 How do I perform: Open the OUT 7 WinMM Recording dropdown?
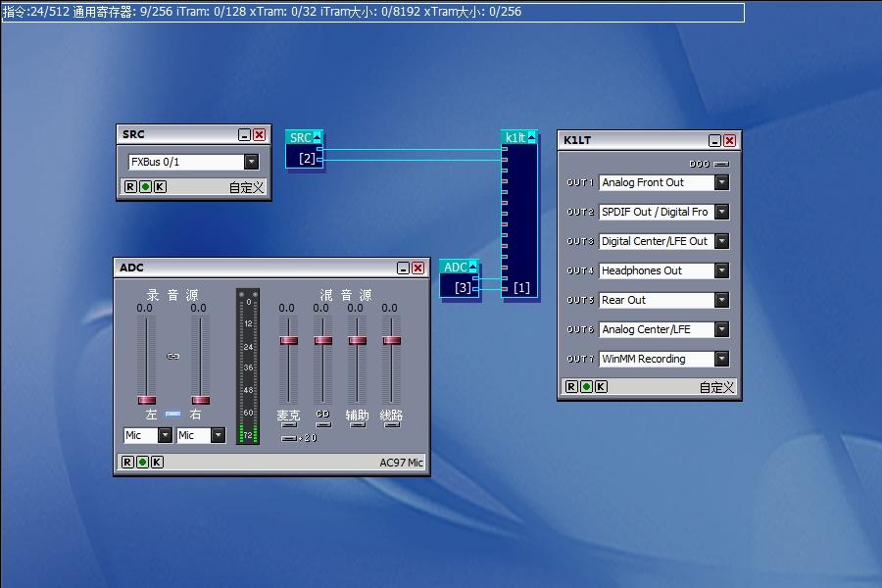coord(721,359)
